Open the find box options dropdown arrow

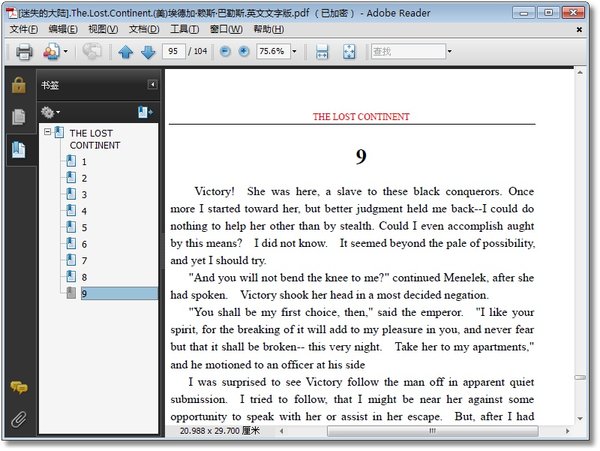coord(450,51)
